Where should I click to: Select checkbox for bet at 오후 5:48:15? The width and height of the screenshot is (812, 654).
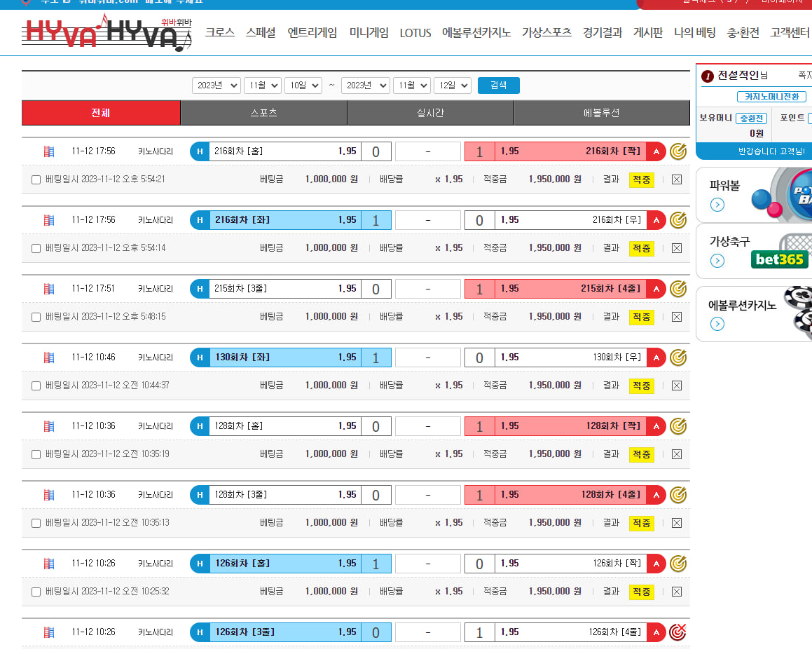click(x=36, y=317)
